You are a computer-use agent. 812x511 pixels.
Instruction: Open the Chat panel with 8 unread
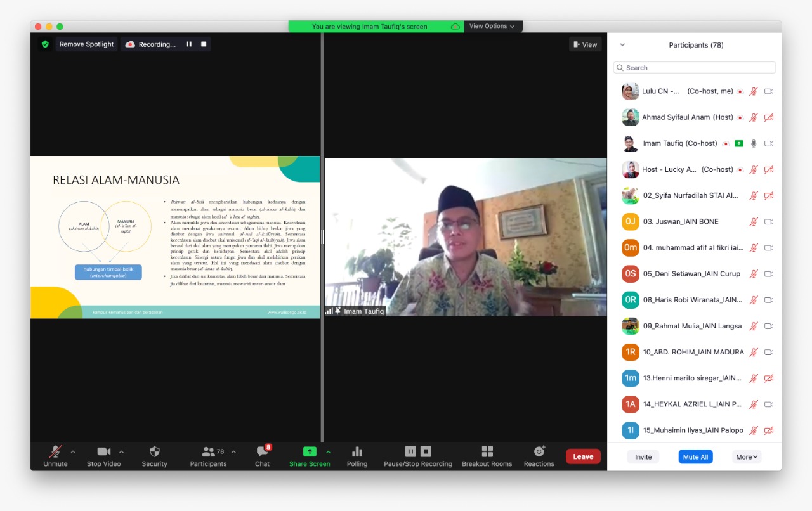[x=262, y=452]
